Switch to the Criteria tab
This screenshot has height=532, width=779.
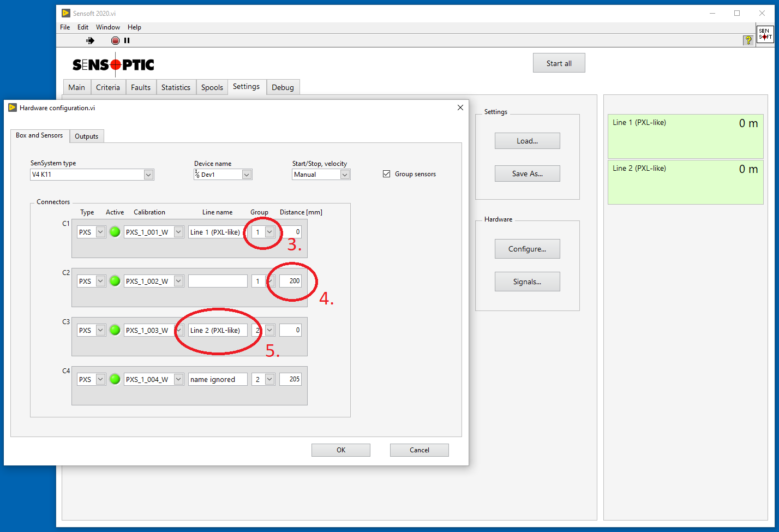pyautogui.click(x=108, y=87)
